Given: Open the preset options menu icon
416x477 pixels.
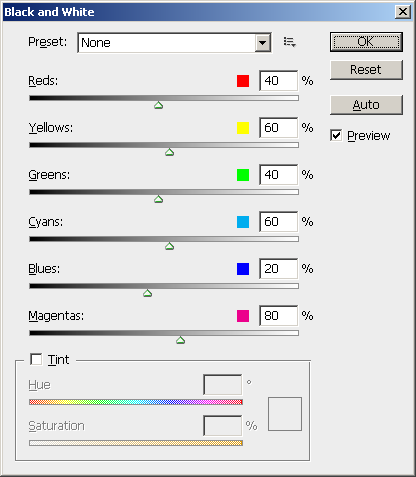Looking at the screenshot, I should [290, 42].
